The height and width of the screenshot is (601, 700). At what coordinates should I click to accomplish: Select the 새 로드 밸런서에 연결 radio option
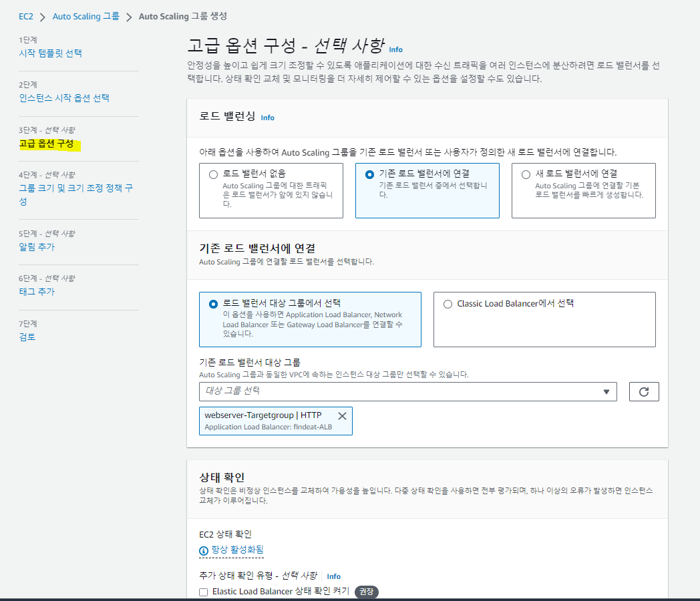click(526, 174)
